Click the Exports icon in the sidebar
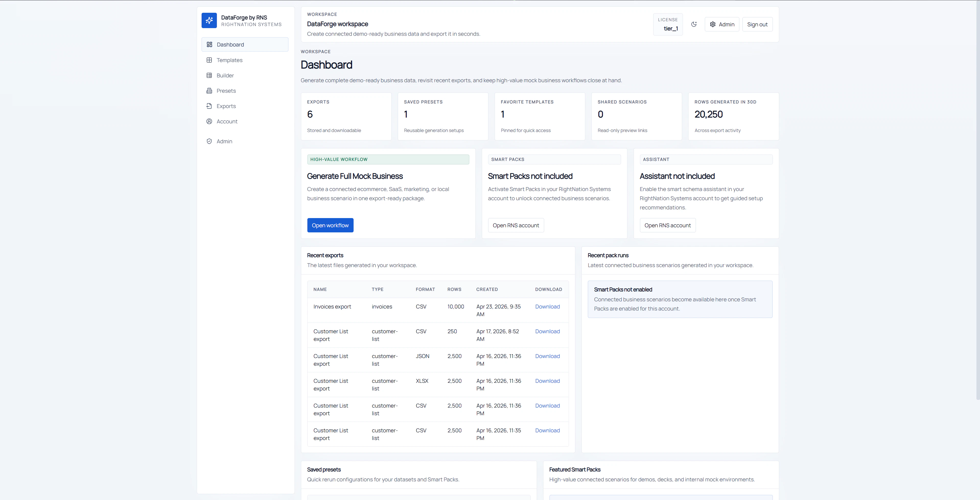Image resolution: width=980 pixels, height=500 pixels. [209, 106]
